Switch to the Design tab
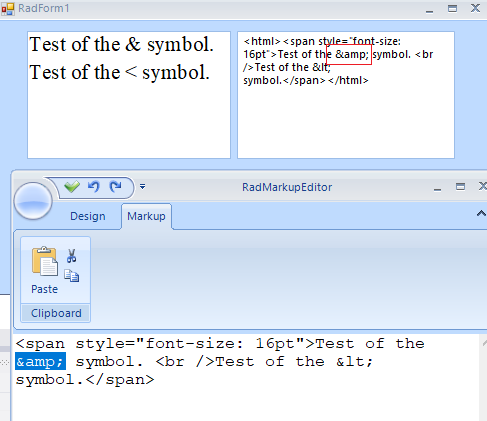This screenshot has height=421, width=487. point(88,216)
